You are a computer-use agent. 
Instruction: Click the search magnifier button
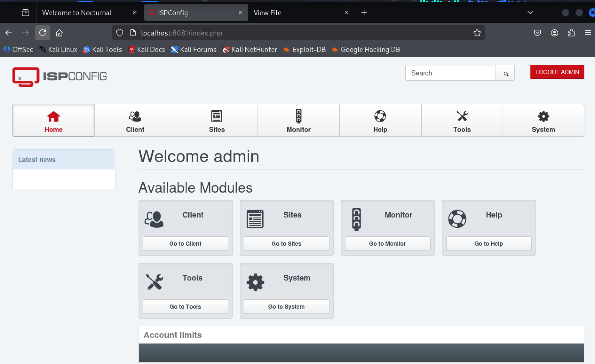(505, 73)
